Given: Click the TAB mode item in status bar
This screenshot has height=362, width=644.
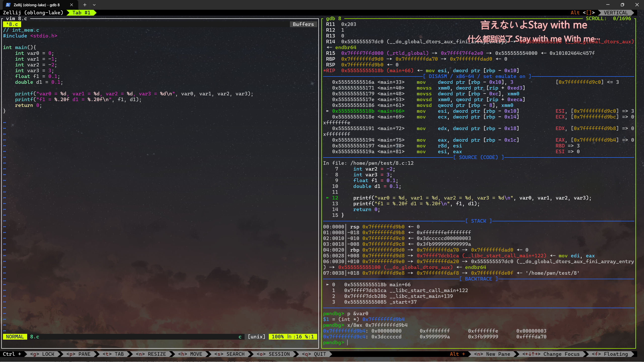Looking at the screenshot, I should pos(113,354).
